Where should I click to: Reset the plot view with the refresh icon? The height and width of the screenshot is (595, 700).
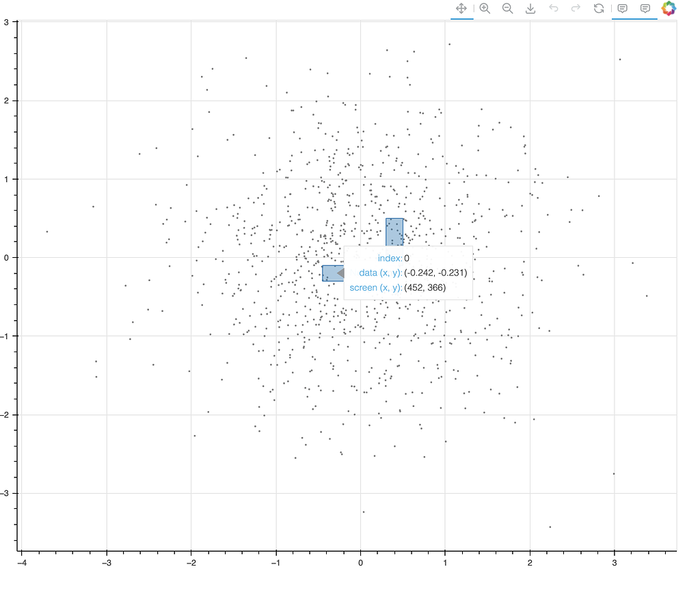click(x=599, y=8)
